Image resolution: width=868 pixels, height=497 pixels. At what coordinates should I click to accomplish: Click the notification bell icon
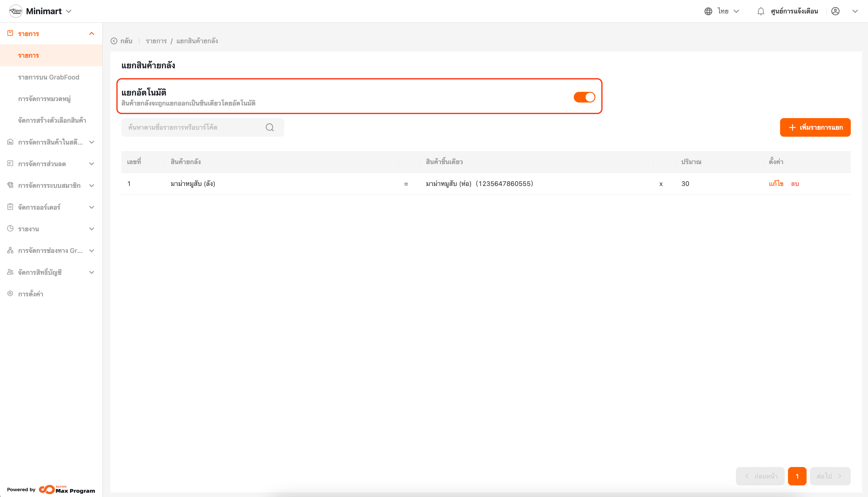[x=761, y=11]
